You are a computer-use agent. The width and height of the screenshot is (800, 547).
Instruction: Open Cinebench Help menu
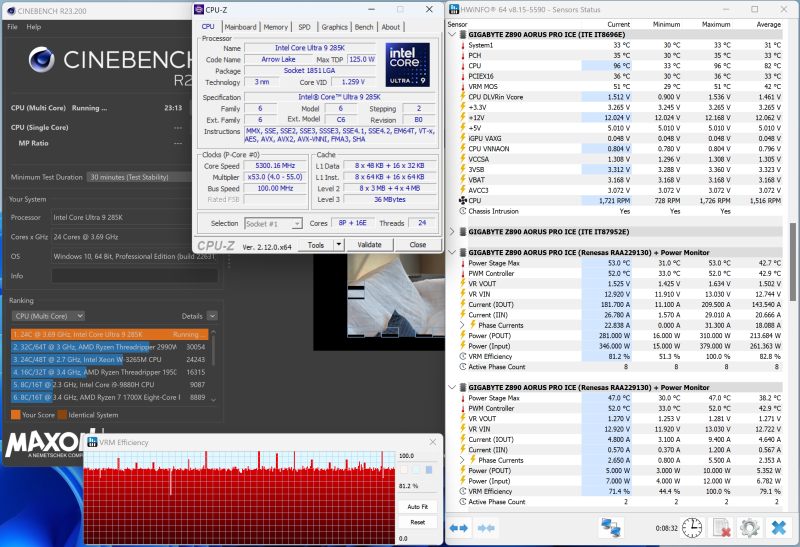(34, 27)
